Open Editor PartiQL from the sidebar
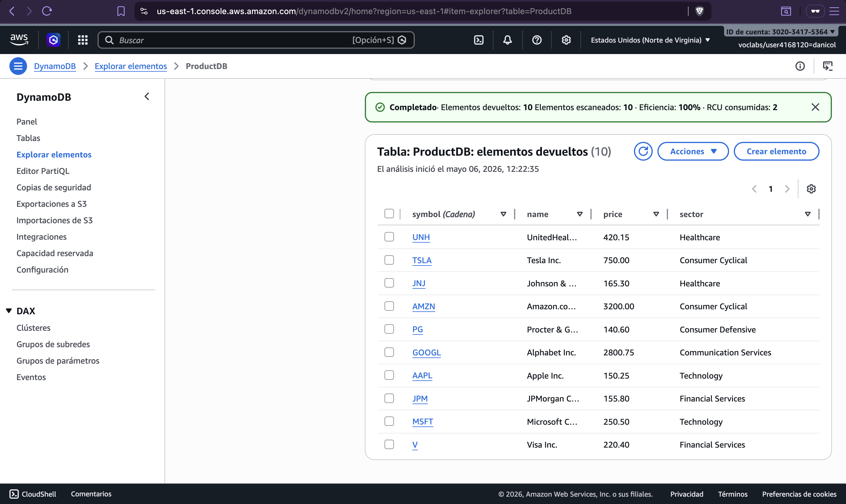Screen dimensions: 846x504 (43, 171)
